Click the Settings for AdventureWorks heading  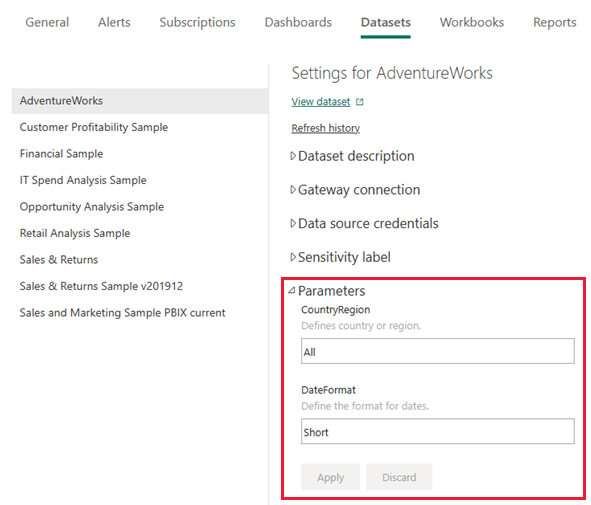(x=392, y=73)
